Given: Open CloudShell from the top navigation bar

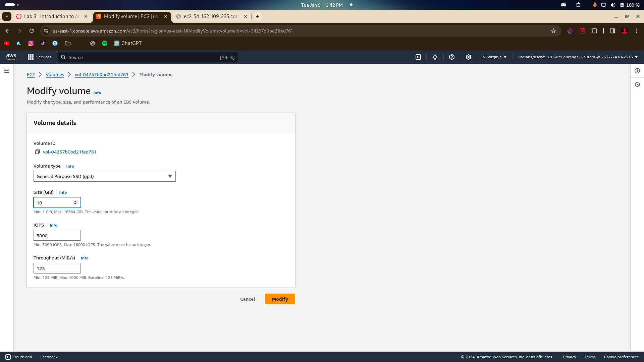Looking at the screenshot, I should pos(418,57).
